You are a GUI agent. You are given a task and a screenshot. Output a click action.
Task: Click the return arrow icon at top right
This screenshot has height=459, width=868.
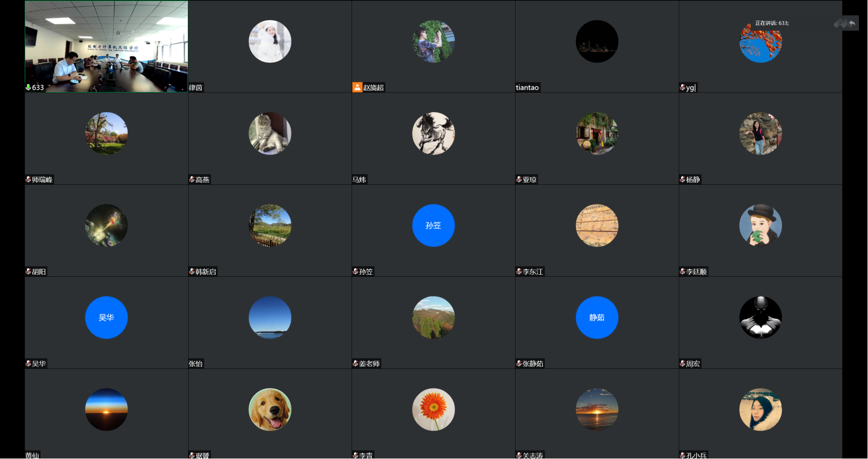(852, 23)
